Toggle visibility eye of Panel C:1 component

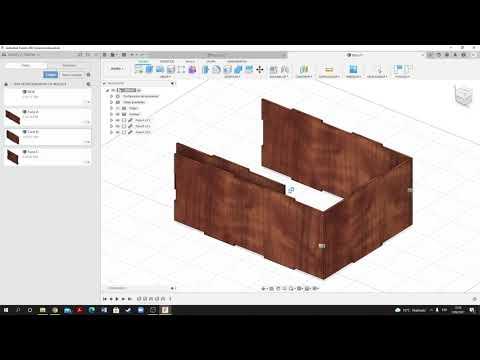coord(118,132)
